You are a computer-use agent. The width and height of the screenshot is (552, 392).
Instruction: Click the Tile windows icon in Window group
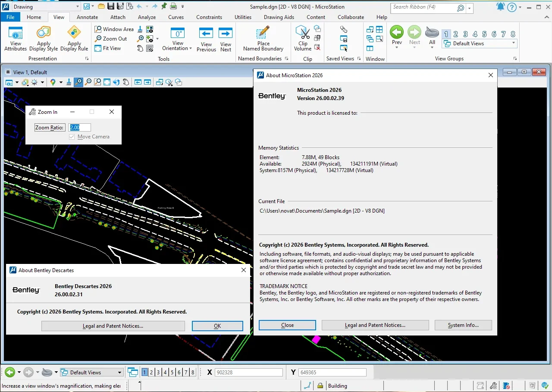click(379, 29)
